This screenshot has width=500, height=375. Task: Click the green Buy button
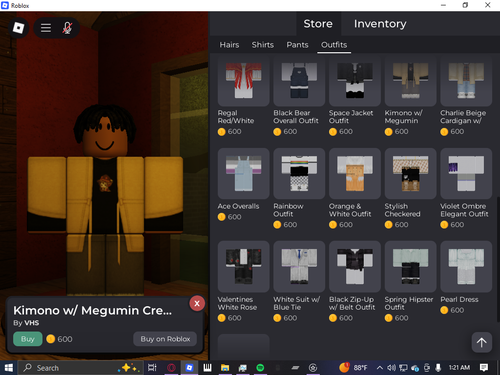coord(28,339)
